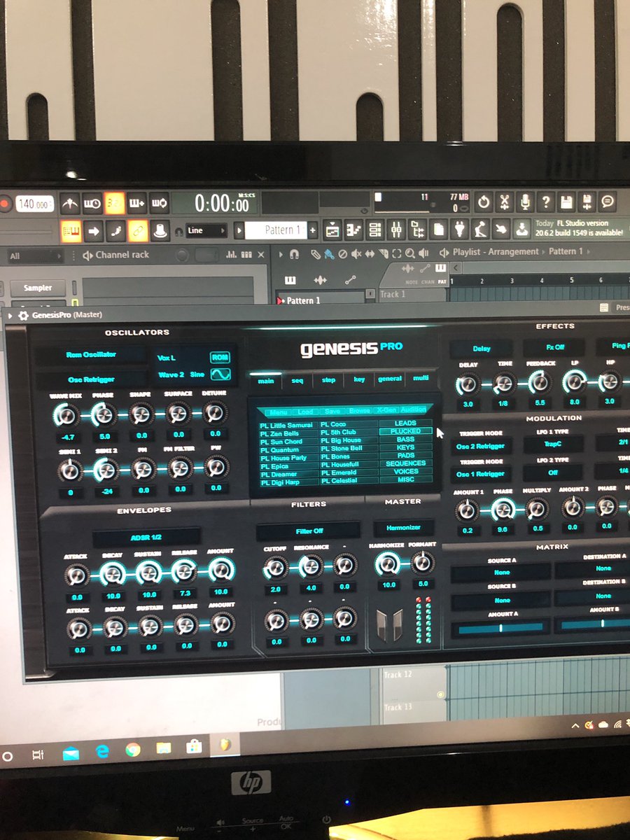Switch to the step tab
This screenshot has width=630, height=840.
point(328,380)
